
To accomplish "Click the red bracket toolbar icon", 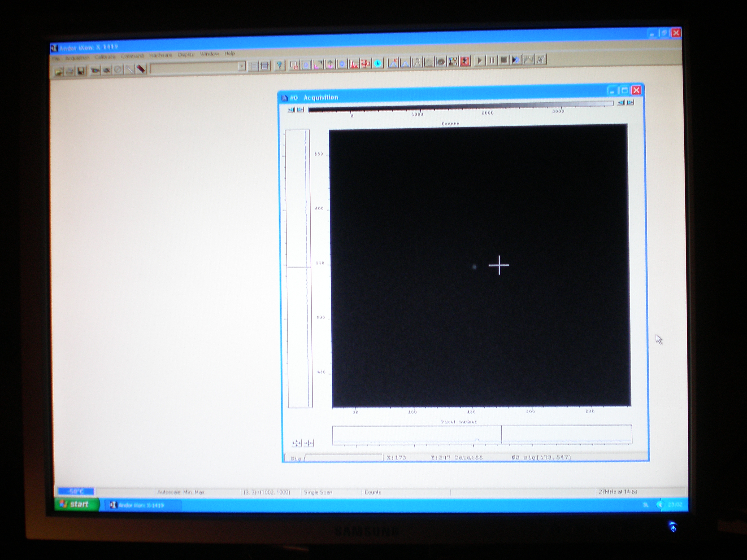I will click(x=294, y=65).
